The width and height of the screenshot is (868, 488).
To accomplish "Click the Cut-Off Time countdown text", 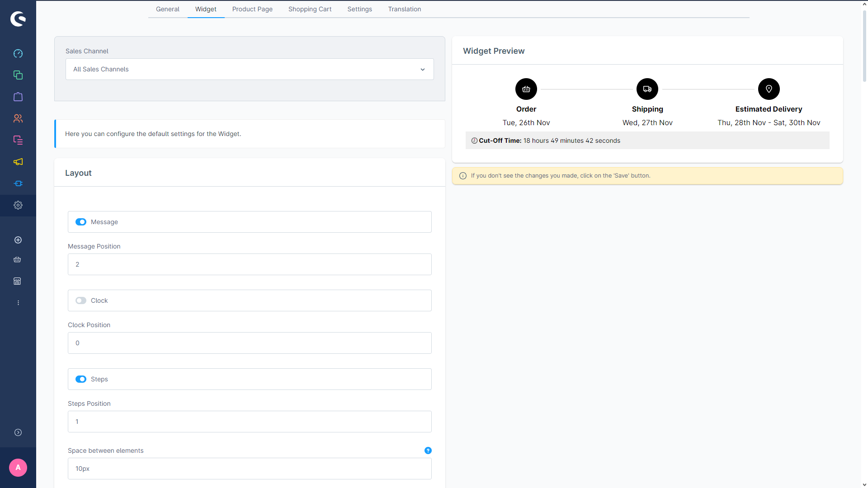I will tap(572, 141).
